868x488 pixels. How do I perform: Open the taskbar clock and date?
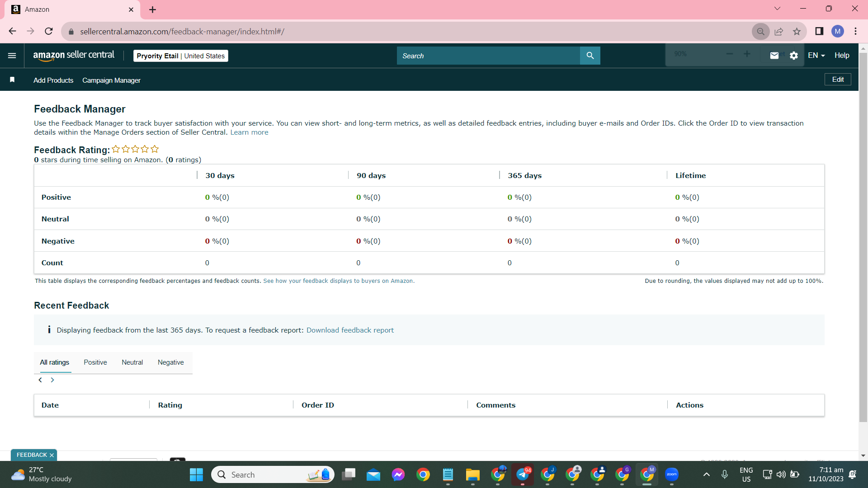(x=826, y=474)
